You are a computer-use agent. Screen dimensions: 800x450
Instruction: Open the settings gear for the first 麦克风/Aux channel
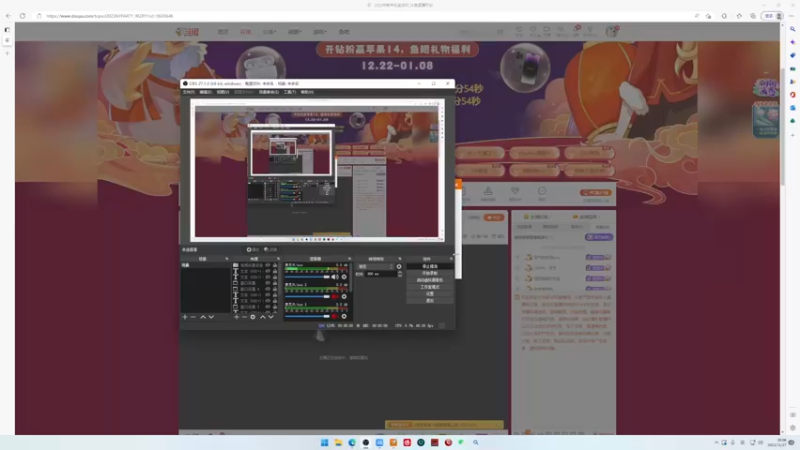tap(344, 277)
